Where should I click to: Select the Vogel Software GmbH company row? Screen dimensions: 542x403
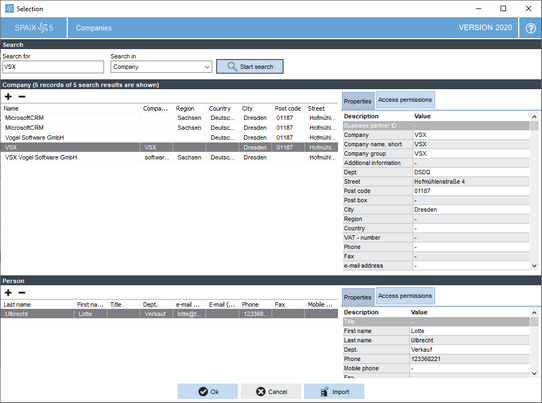[x=169, y=138]
